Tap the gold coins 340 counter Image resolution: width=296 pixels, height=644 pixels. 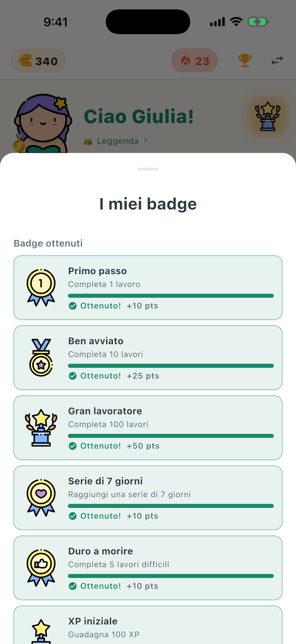pyautogui.click(x=38, y=61)
